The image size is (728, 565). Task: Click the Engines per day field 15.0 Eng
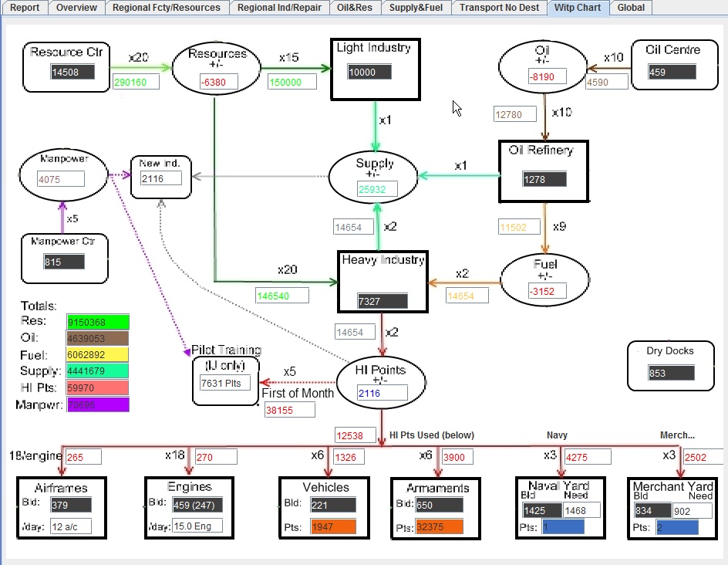pyautogui.click(x=197, y=526)
